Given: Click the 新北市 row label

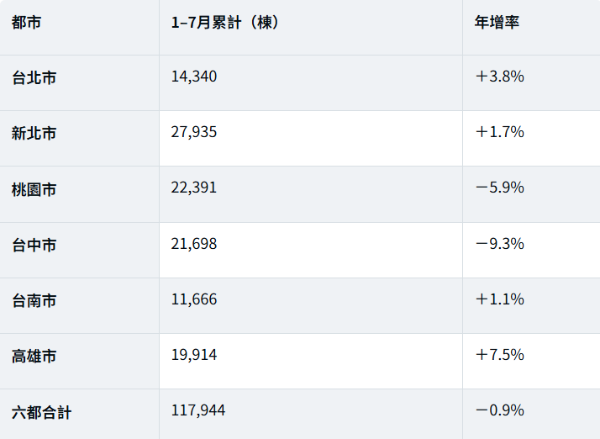Looking at the screenshot, I should click(x=34, y=133).
